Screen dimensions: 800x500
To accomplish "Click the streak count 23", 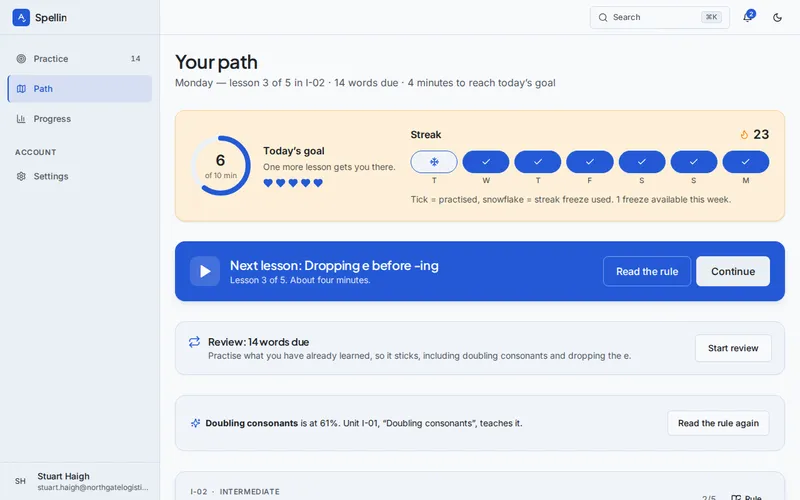I will click(761, 135).
